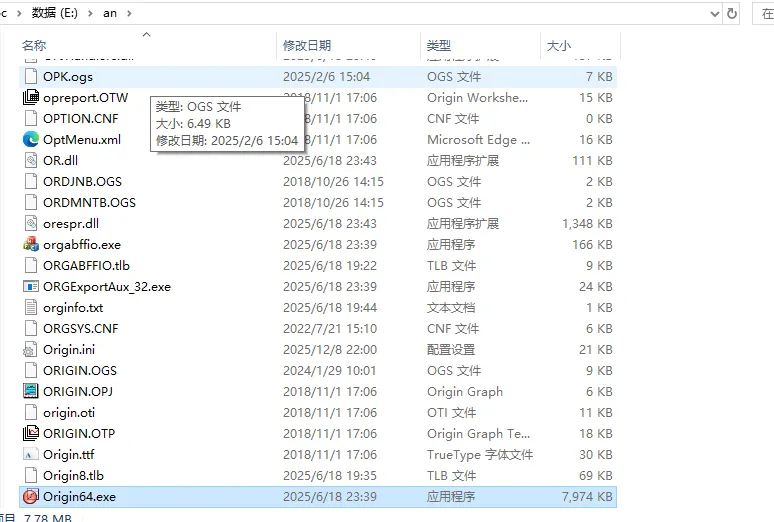Click the type Origin Graph
The image size is (774, 522).
pos(465,392)
